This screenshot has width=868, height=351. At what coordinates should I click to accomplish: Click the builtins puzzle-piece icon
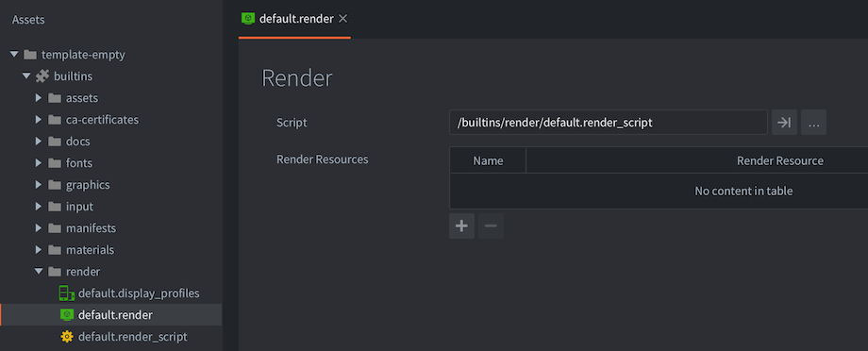click(x=42, y=75)
